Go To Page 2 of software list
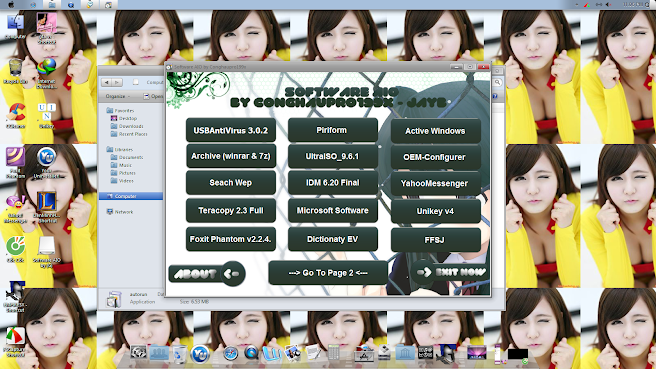The width and height of the screenshot is (656, 369). (x=328, y=273)
